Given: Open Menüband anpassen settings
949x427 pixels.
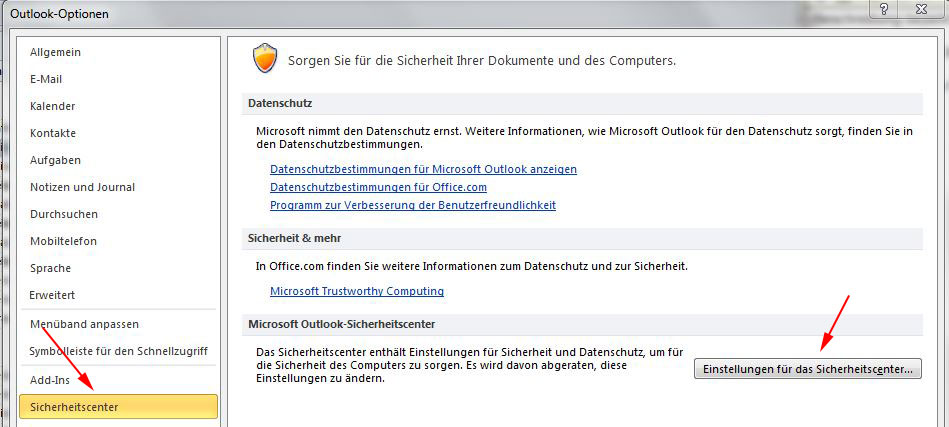Looking at the screenshot, I should [x=84, y=324].
